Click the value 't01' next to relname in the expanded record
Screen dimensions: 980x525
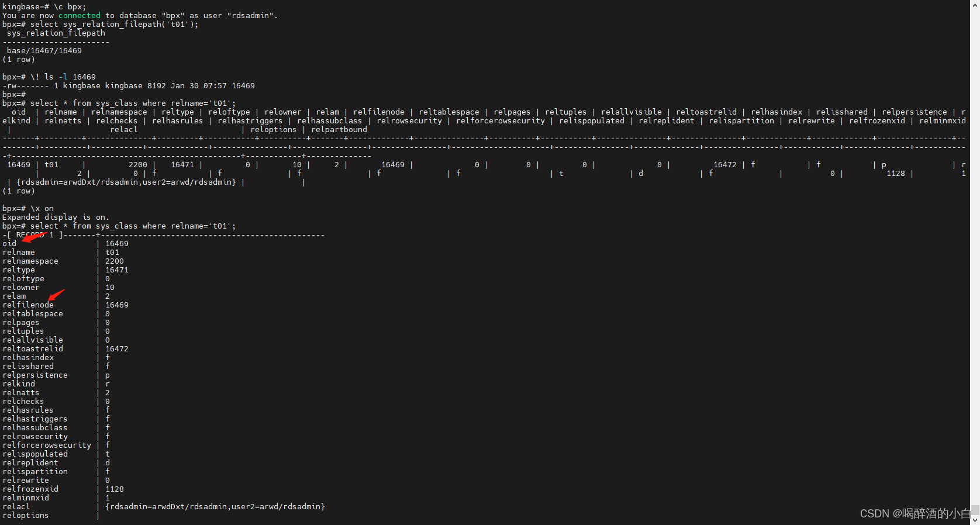click(x=112, y=253)
